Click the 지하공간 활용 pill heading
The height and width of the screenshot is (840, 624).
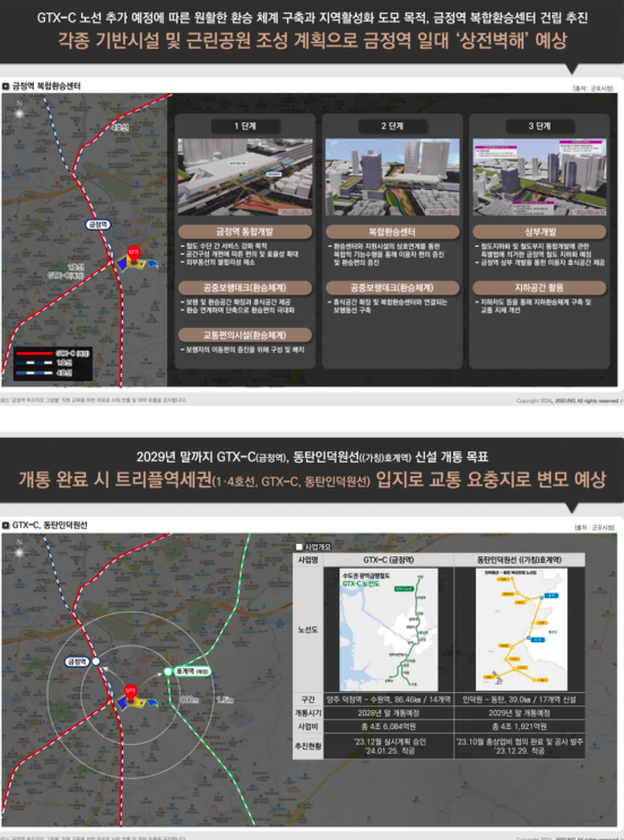pyautogui.click(x=539, y=288)
